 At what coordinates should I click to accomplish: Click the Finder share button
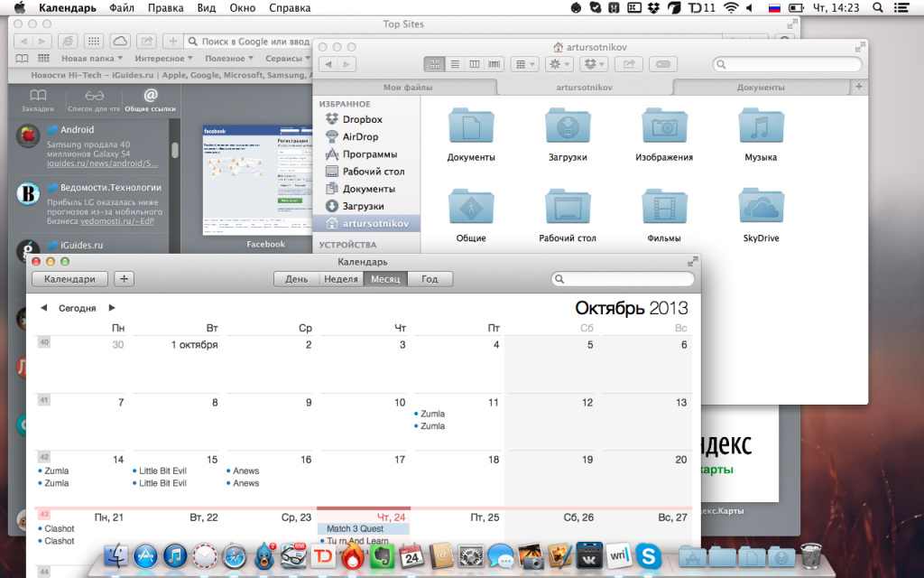click(x=629, y=64)
